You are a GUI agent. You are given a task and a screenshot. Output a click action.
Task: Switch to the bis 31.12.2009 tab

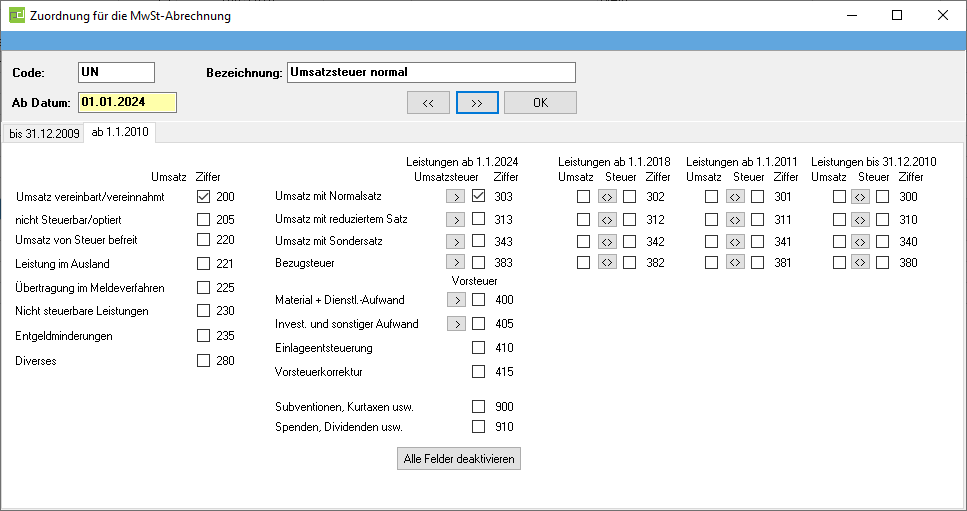(x=43, y=134)
